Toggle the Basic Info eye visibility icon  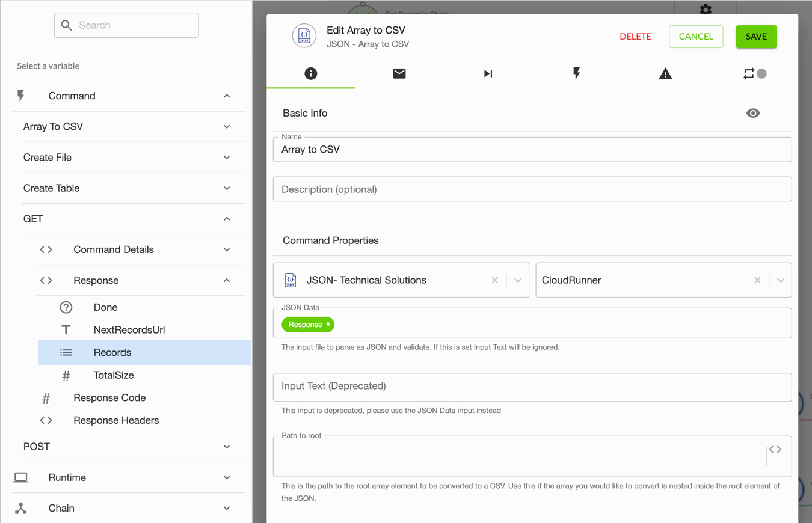[x=753, y=113]
